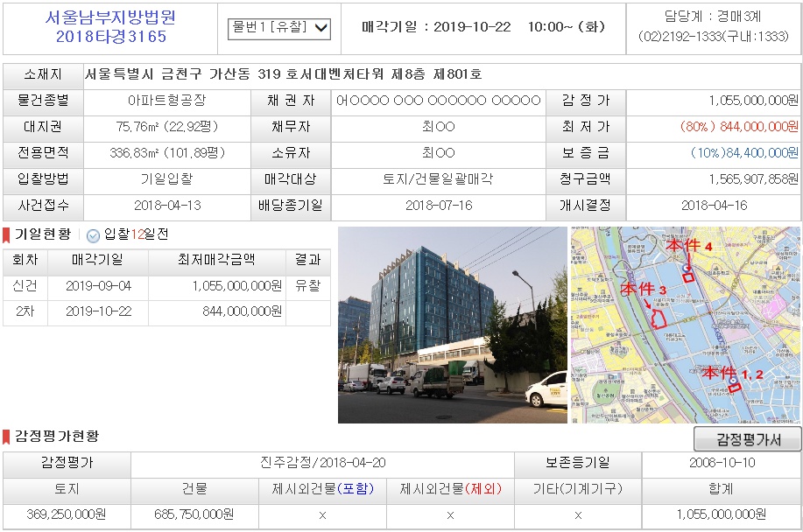Open the location map thumbnail
This screenshot has height=532, width=803.
(685, 325)
